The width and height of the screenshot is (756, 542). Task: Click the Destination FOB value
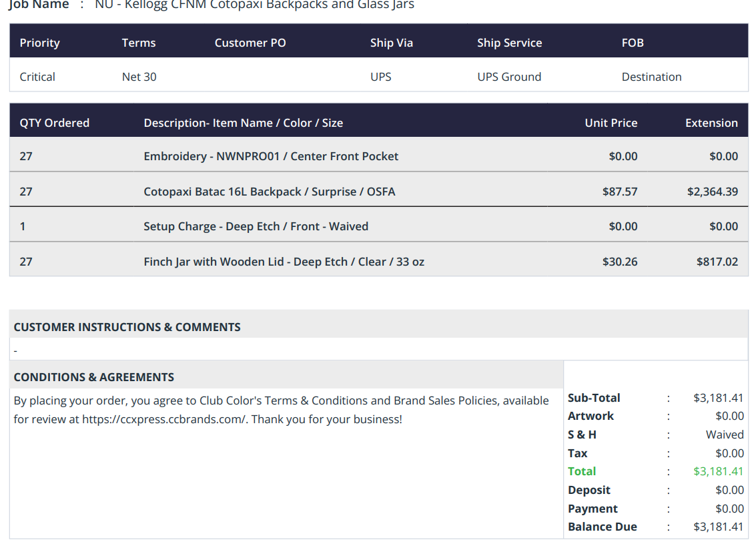[x=651, y=77]
